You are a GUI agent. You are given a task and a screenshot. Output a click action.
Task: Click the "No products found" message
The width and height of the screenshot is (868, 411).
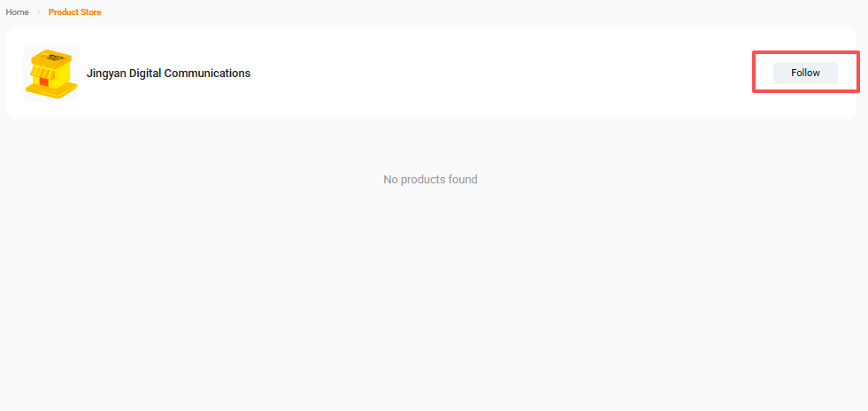coord(430,180)
